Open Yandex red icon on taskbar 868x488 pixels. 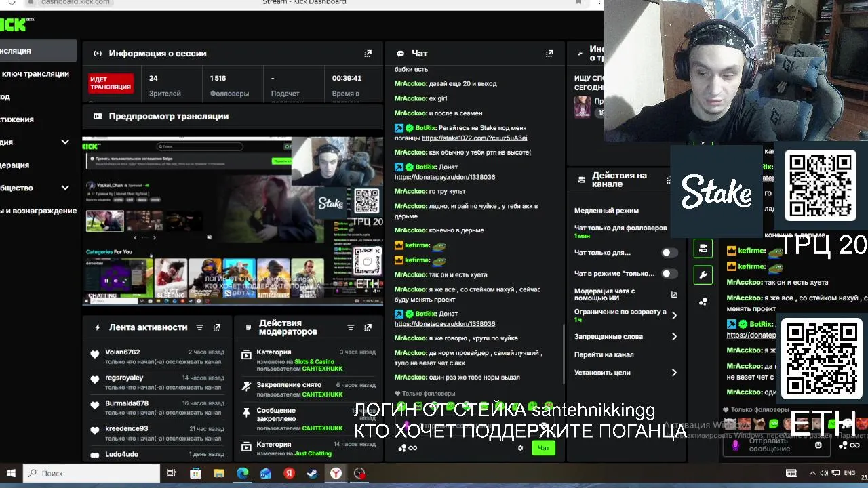tap(289, 473)
